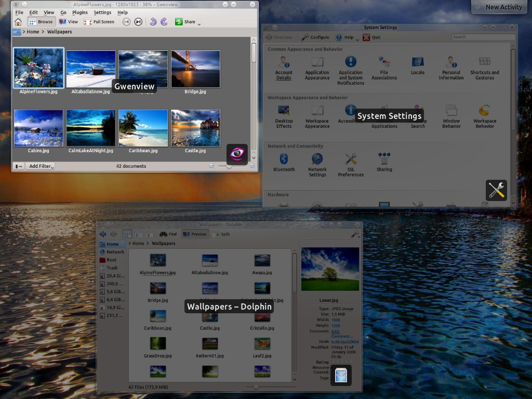Image resolution: width=532 pixels, height=399 pixels.
Task: Toggle Preview in Dolphin toolbar
Action: 194,234
